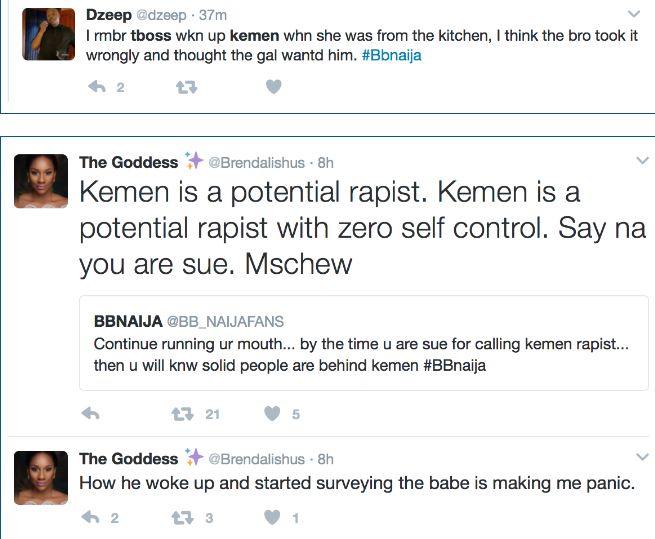Viewport: 655px width, 539px height.
Task: Click the #Bbnaija hashtag in Dzeep's tweet
Action: pyautogui.click(x=391, y=55)
